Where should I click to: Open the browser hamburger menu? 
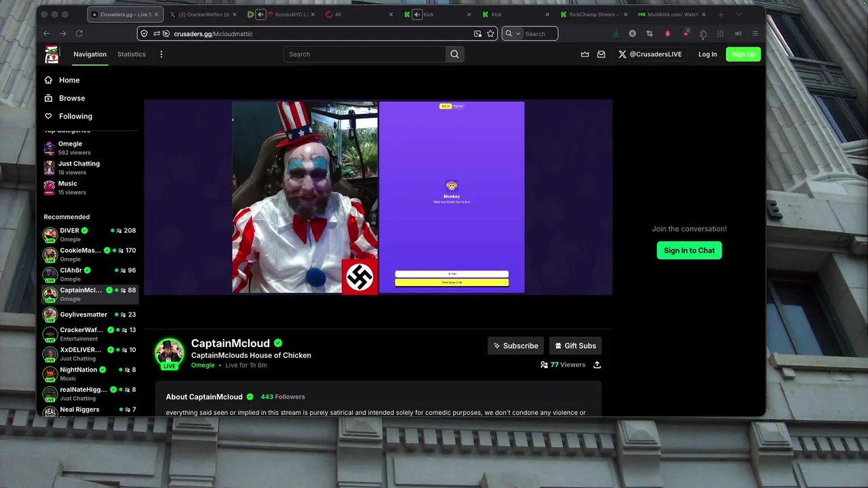pos(755,34)
